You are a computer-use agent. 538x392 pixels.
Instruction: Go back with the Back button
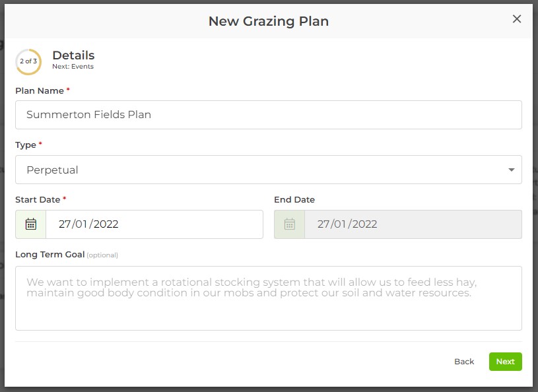464,362
